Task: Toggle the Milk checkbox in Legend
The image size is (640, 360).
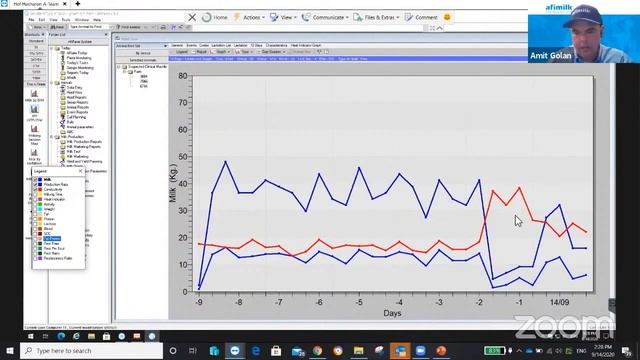Action: [x=35, y=180]
